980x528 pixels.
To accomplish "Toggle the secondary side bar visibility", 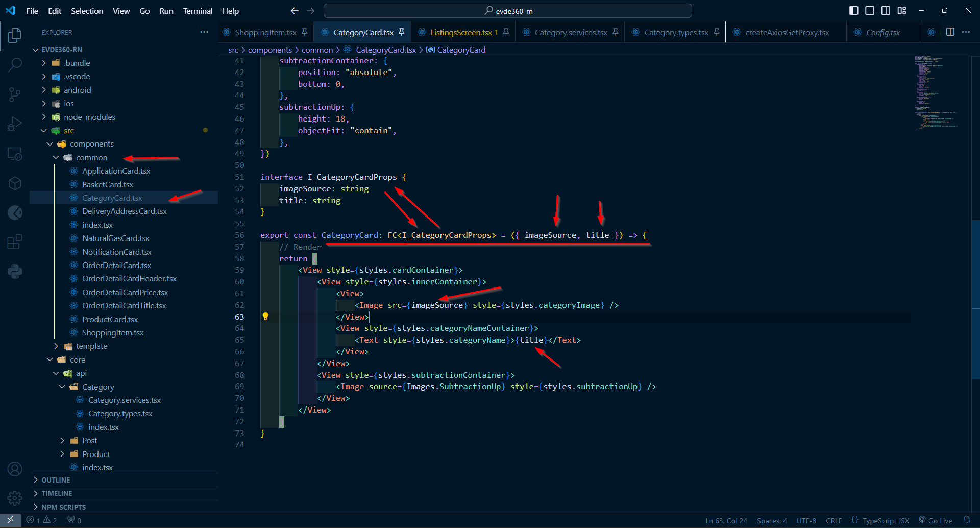I will click(x=886, y=11).
